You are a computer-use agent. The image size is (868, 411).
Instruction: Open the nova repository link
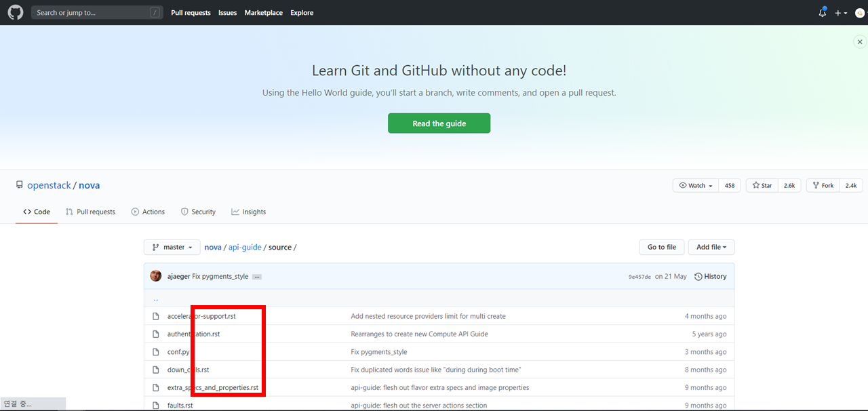89,185
